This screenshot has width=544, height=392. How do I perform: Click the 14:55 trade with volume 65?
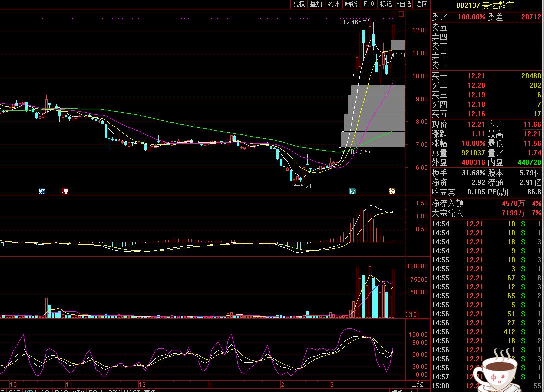486,296
